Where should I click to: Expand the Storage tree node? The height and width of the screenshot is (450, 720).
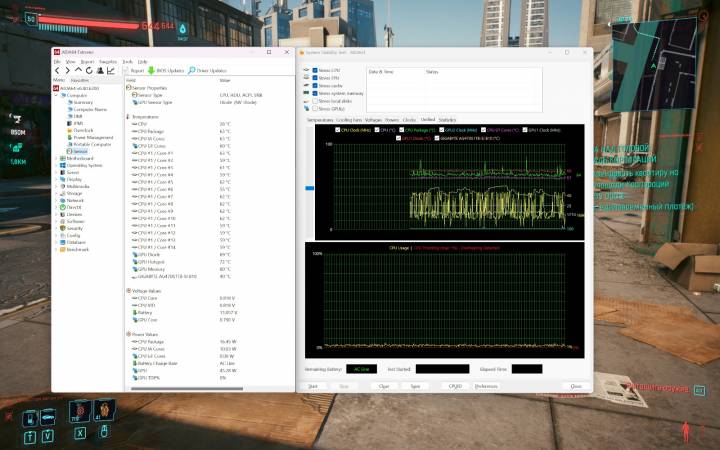click(56, 193)
